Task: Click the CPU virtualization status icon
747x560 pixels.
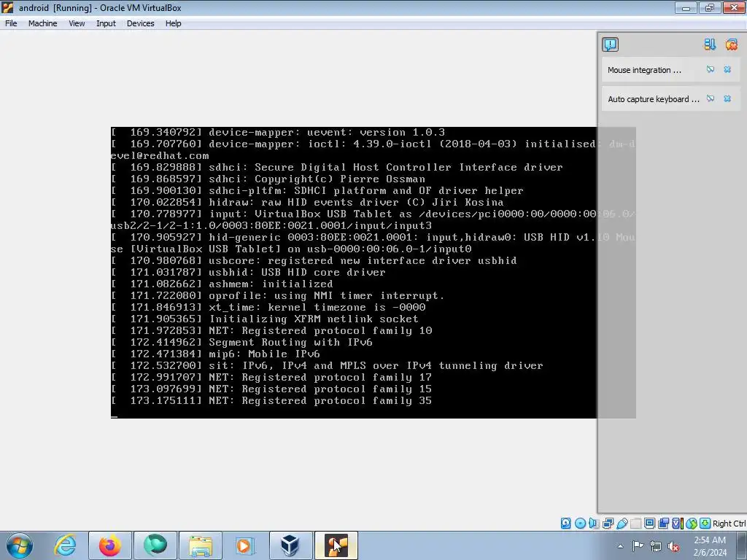Action: point(678,524)
